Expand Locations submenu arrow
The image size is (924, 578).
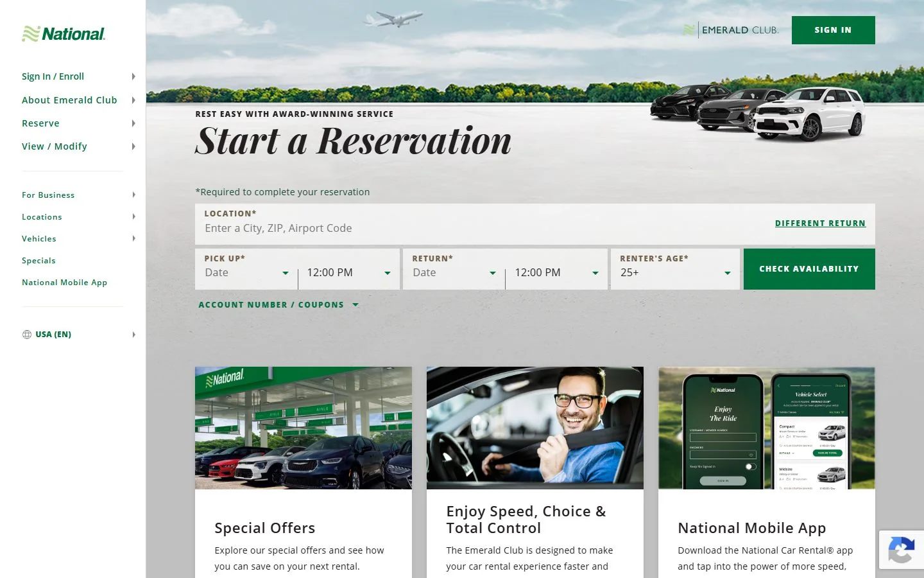click(133, 216)
